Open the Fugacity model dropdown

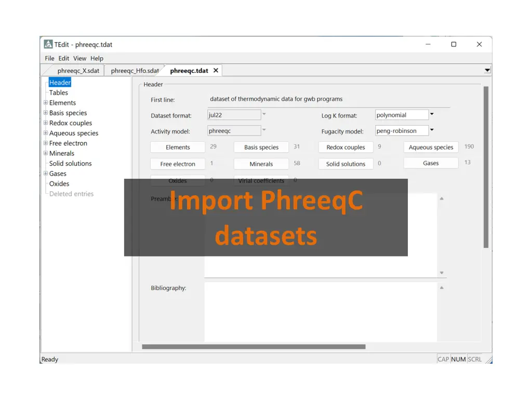(x=432, y=131)
